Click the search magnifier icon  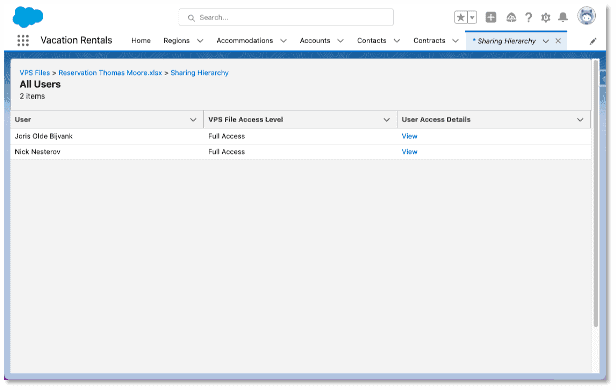[x=191, y=18]
